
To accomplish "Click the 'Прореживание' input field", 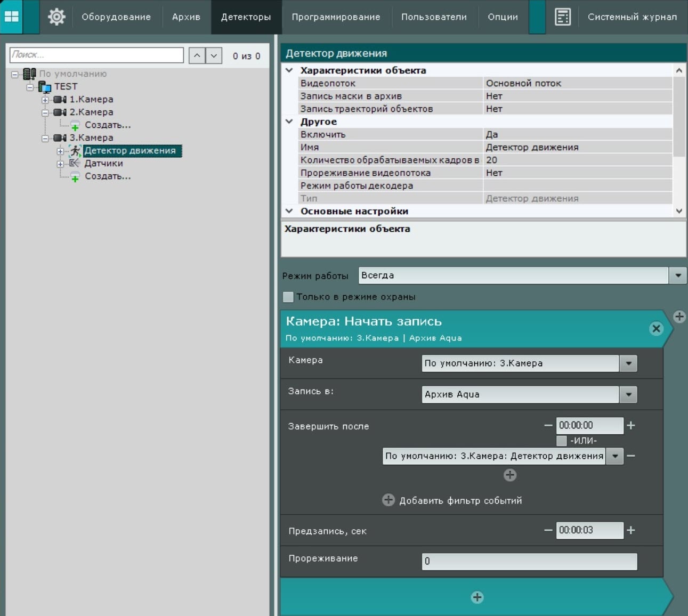I will coord(529,561).
